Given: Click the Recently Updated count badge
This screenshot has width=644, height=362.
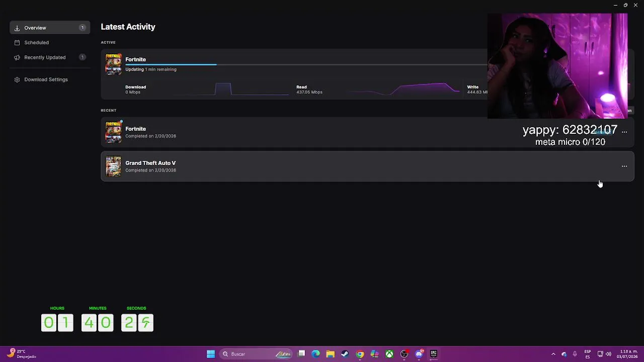Looking at the screenshot, I should 82,57.
